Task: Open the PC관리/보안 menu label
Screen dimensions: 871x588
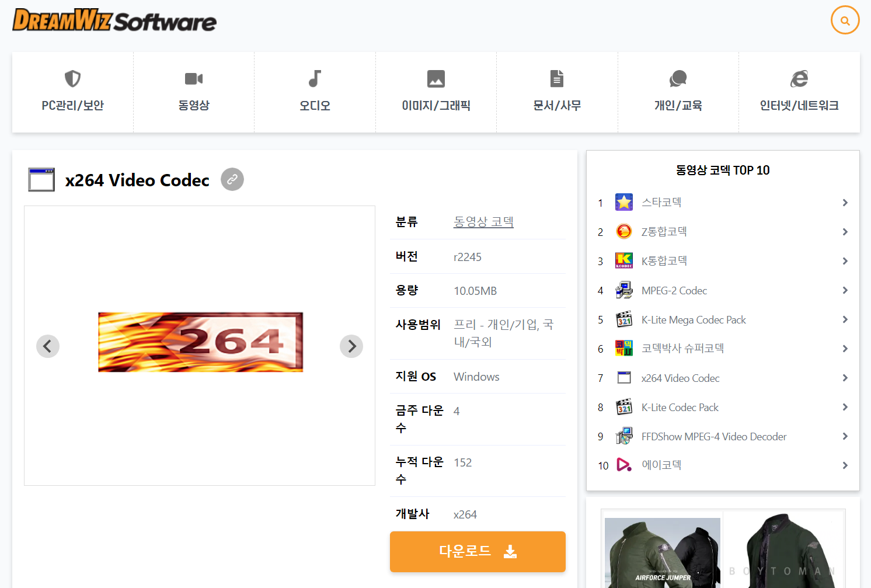Action: pyautogui.click(x=72, y=106)
